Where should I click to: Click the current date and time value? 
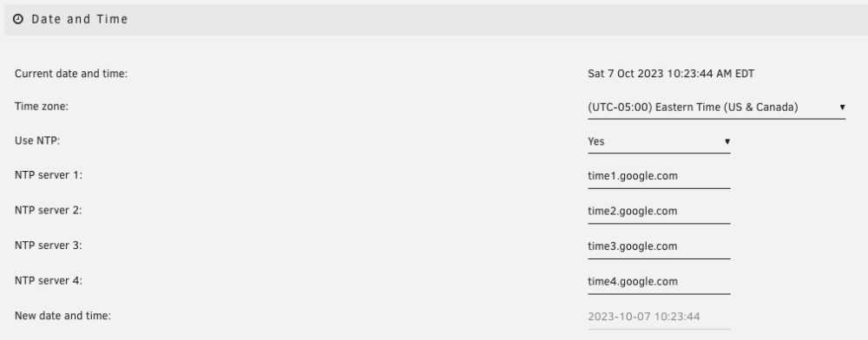click(x=671, y=74)
